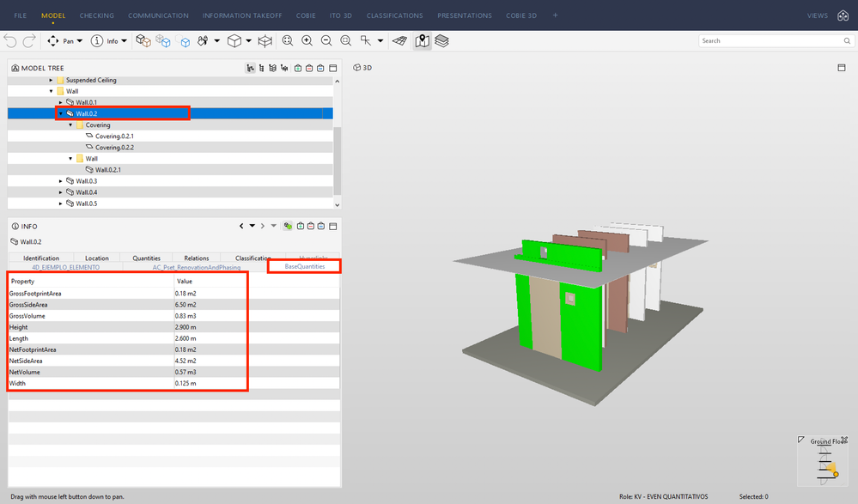The width and height of the screenshot is (858, 504).
Task: Expand the Wall.0.3 tree node
Action: [x=61, y=181]
